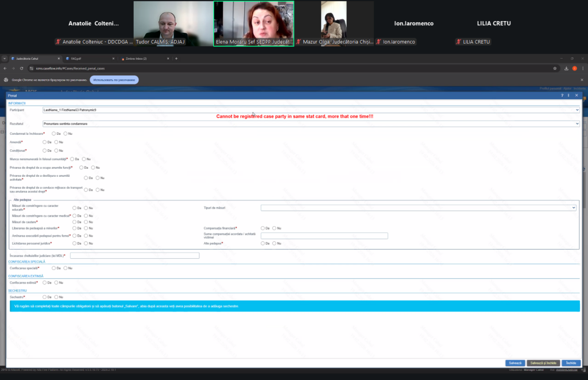The height and width of the screenshot is (380, 588).
Task: Bookmark page using the star icon
Action: [555, 68]
